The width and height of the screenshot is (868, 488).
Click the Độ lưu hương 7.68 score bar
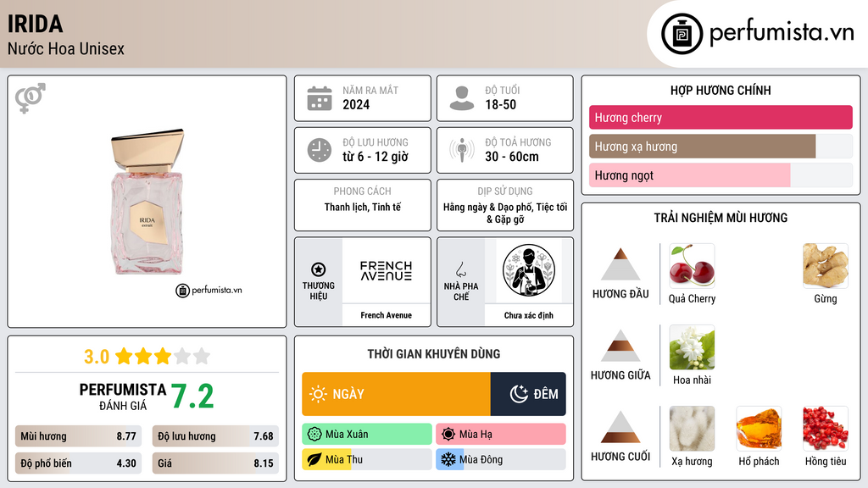coord(215,436)
